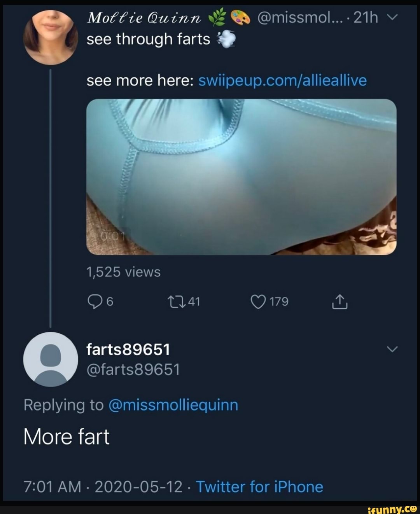Expand the chevron menu on Mollie's tweet
The width and height of the screenshot is (420, 514).
pos(393,17)
